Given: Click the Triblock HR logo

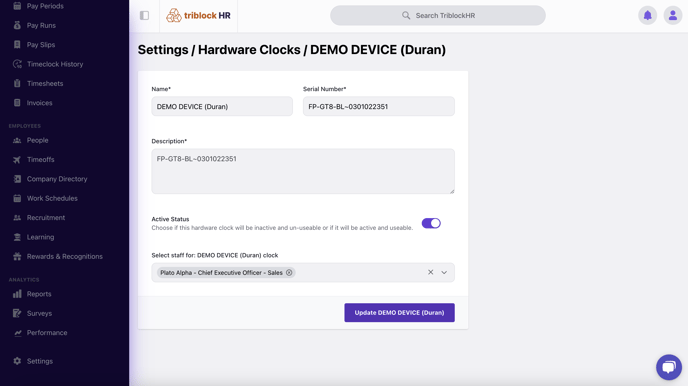Looking at the screenshot, I should tap(198, 15).
